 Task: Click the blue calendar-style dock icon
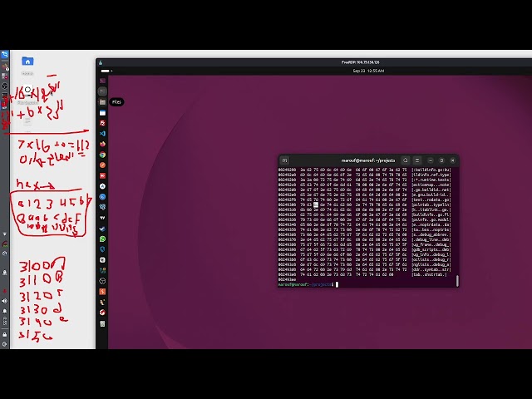click(x=102, y=112)
